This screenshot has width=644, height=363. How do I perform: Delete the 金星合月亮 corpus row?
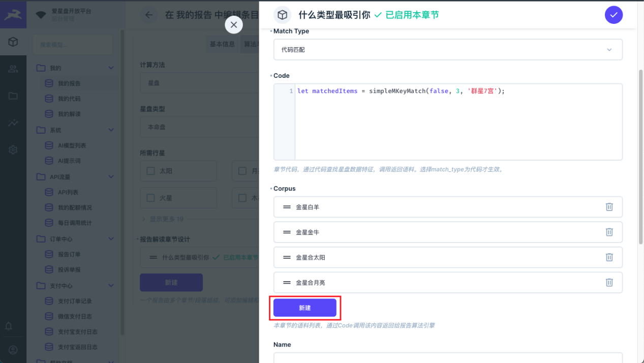[609, 282]
